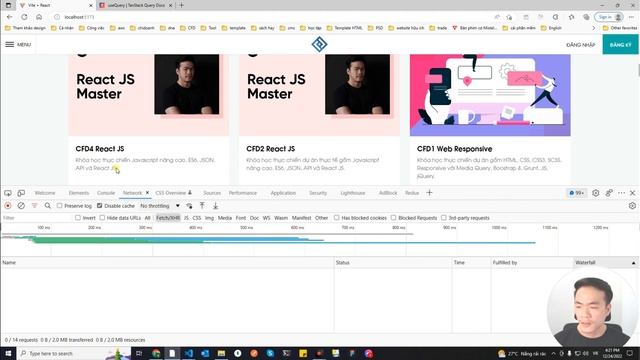Open the browser favorites star icon
The width and height of the screenshot is (640, 360).
pyautogui.click(x=571, y=17)
